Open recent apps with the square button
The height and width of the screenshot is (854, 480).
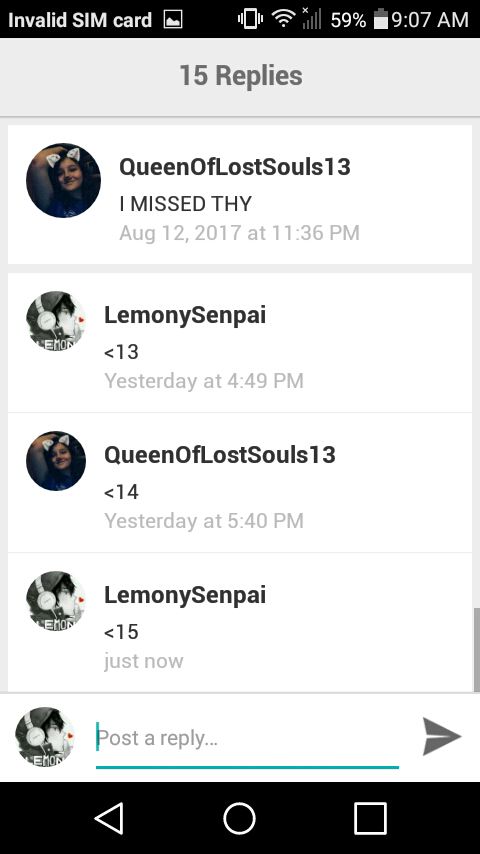pyautogui.click(x=370, y=818)
